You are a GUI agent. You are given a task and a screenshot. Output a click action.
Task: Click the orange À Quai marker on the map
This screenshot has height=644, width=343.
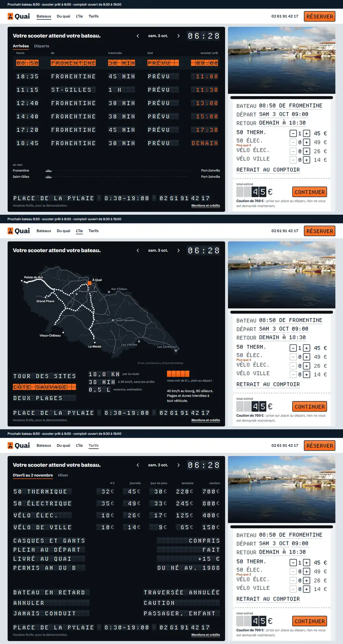[x=90, y=283]
